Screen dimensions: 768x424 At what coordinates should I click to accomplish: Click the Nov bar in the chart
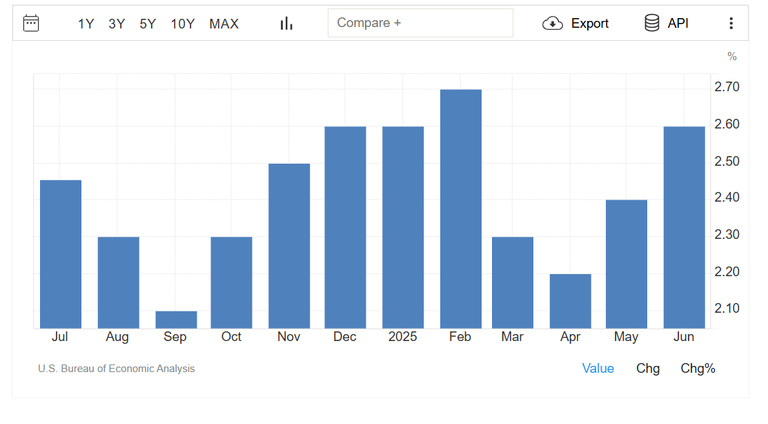pos(289,246)
